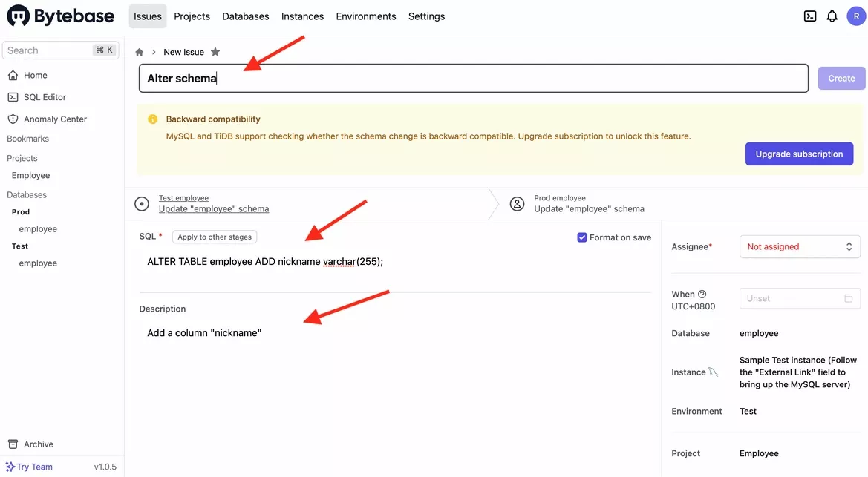868x477 pixels.
Task: Open SQL Editor in the sidebar
Action: (45, 97)
